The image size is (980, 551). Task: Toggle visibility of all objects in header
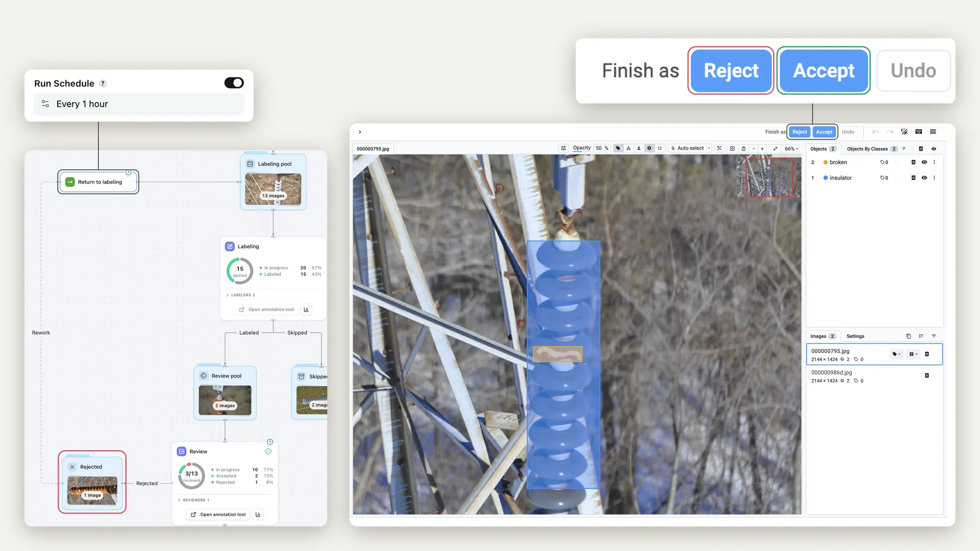click(933, 149)
